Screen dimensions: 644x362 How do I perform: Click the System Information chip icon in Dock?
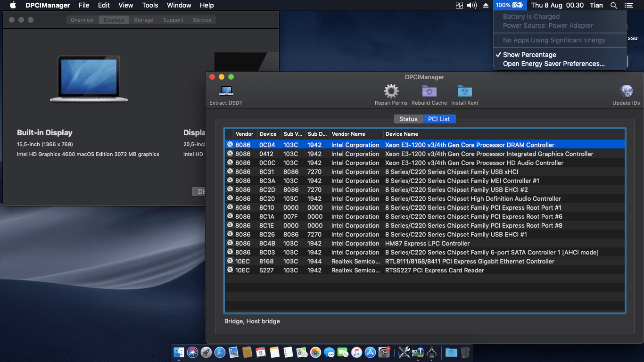[x=418, y=352]
